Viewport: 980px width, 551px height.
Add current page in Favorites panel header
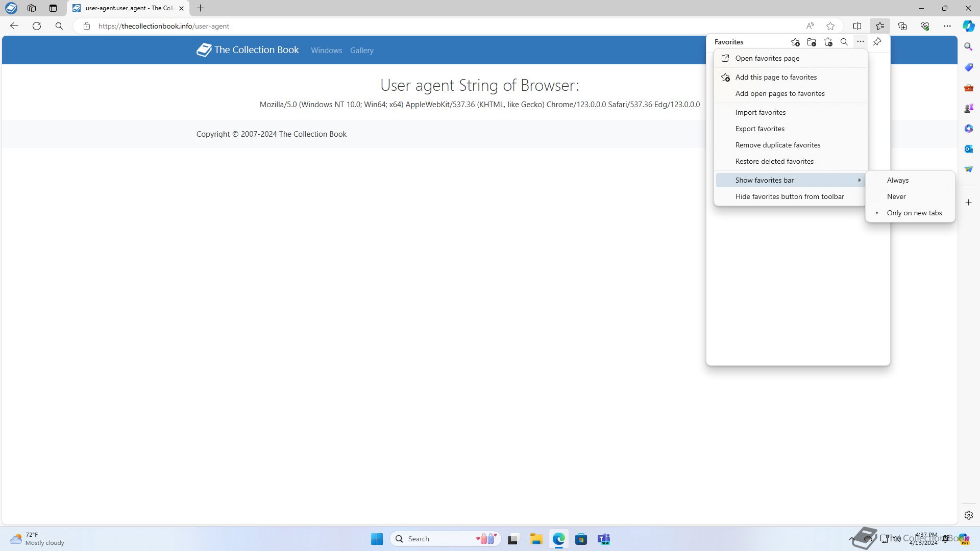tap(795, 42)
